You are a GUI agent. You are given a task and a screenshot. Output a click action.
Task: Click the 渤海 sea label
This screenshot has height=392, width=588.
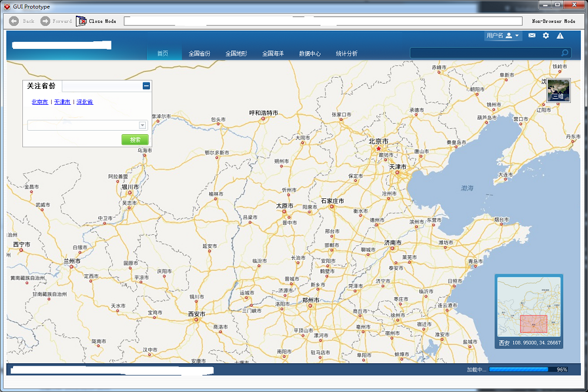467,188
